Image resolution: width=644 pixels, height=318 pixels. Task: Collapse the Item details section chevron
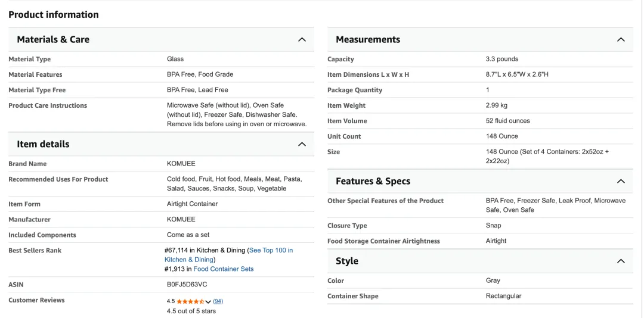point(302,145)
